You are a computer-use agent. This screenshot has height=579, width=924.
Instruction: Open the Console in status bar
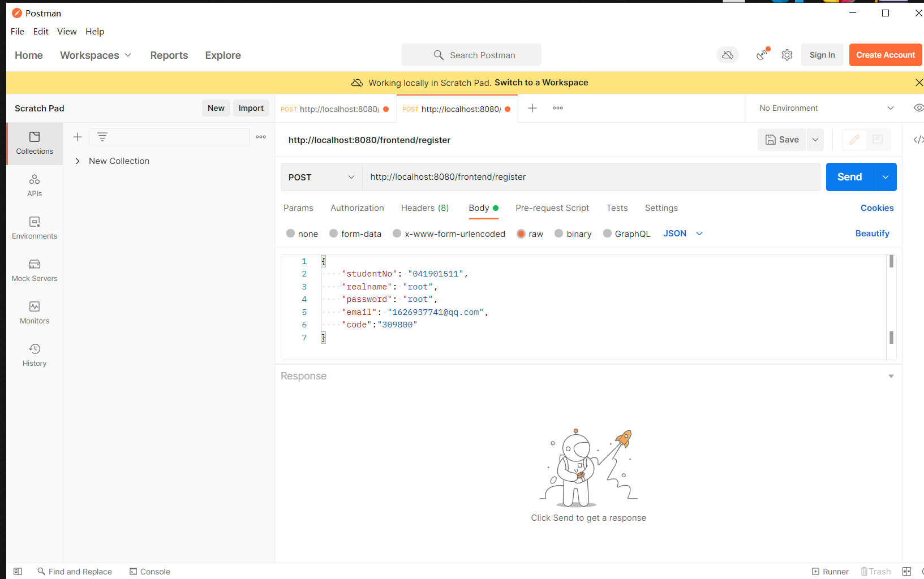point(150,572)
